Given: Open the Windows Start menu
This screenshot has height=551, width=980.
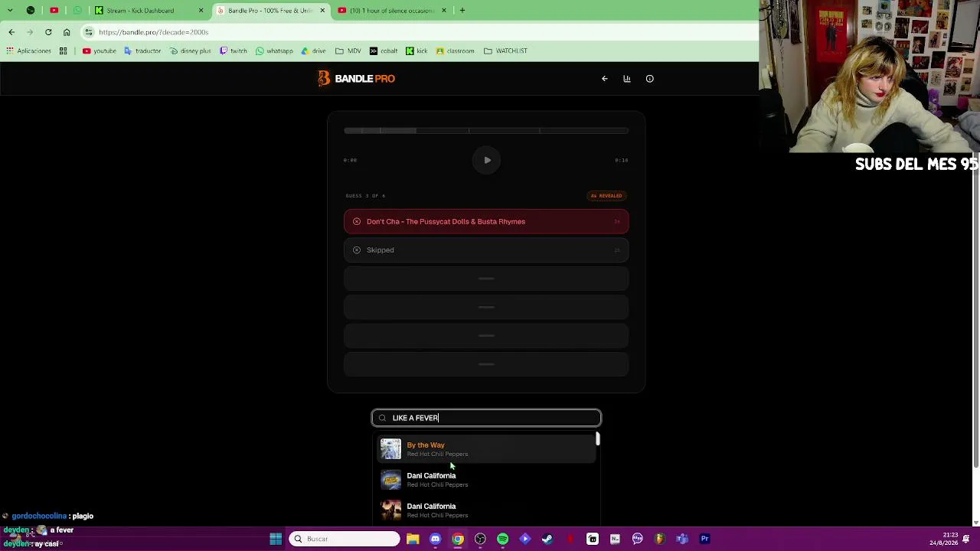Looking at the screenshot, I should 276,539.
